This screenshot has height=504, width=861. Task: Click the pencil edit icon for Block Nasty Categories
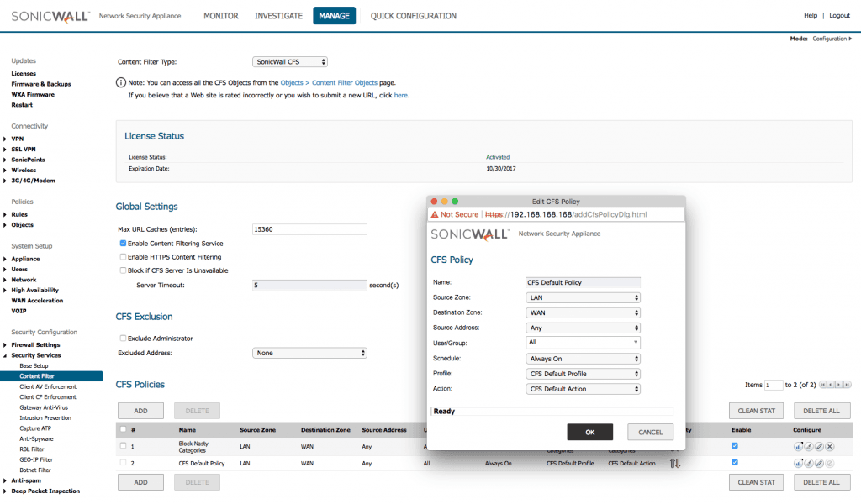(819, 446)
